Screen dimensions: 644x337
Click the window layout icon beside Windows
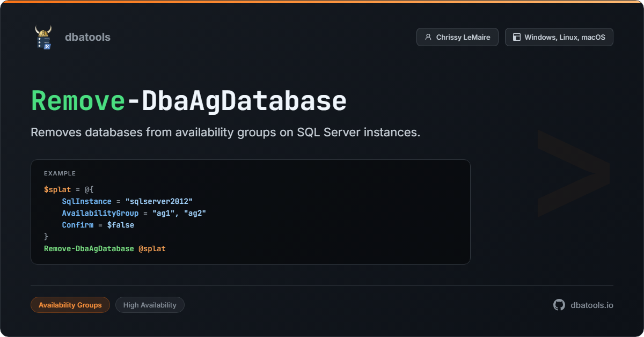coord(516,37)
